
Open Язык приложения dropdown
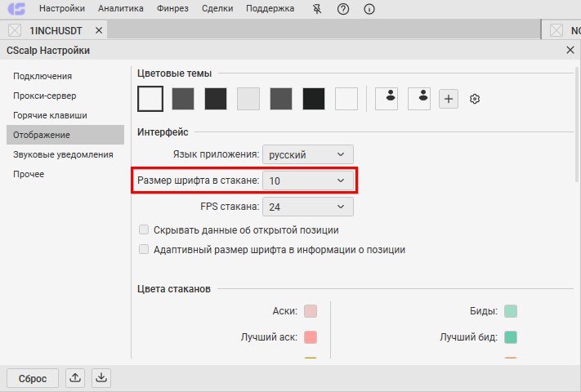[308, 154]
